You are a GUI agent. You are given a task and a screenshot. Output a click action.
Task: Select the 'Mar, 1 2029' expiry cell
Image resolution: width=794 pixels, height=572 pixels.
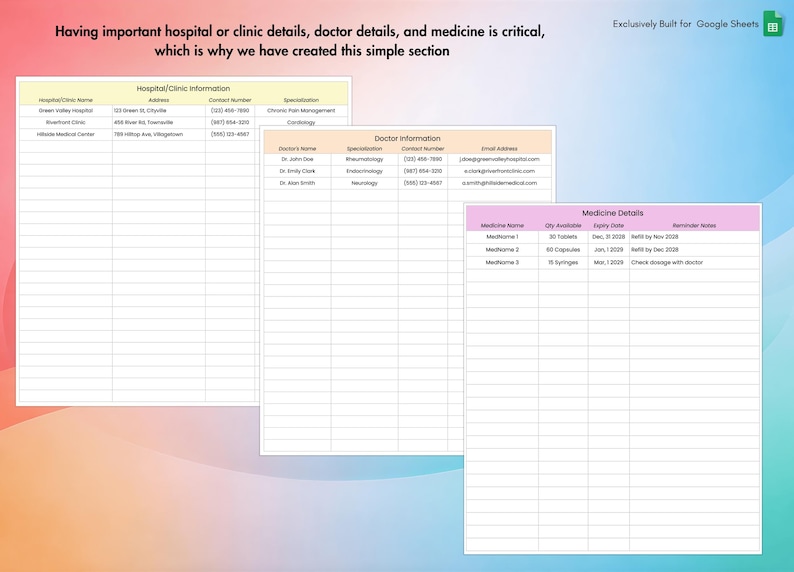[x=609, y=262]
